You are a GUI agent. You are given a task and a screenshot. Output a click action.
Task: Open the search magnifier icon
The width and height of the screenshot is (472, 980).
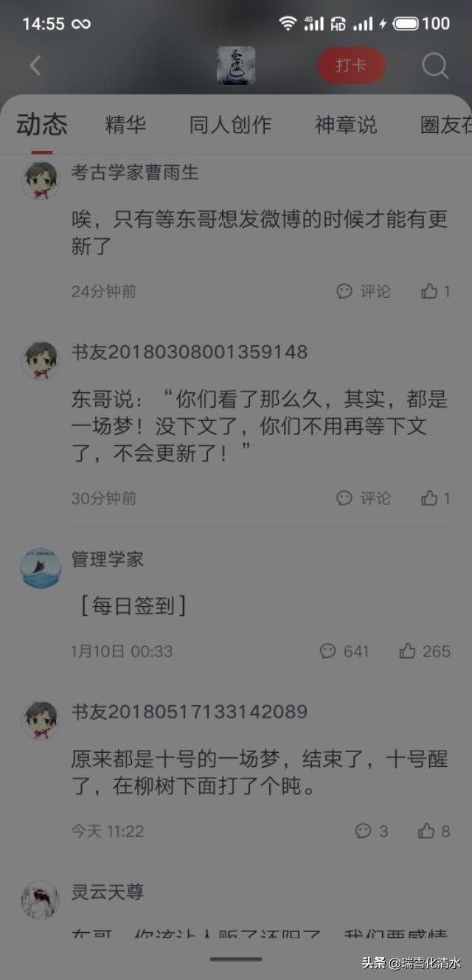pos(435,66)
